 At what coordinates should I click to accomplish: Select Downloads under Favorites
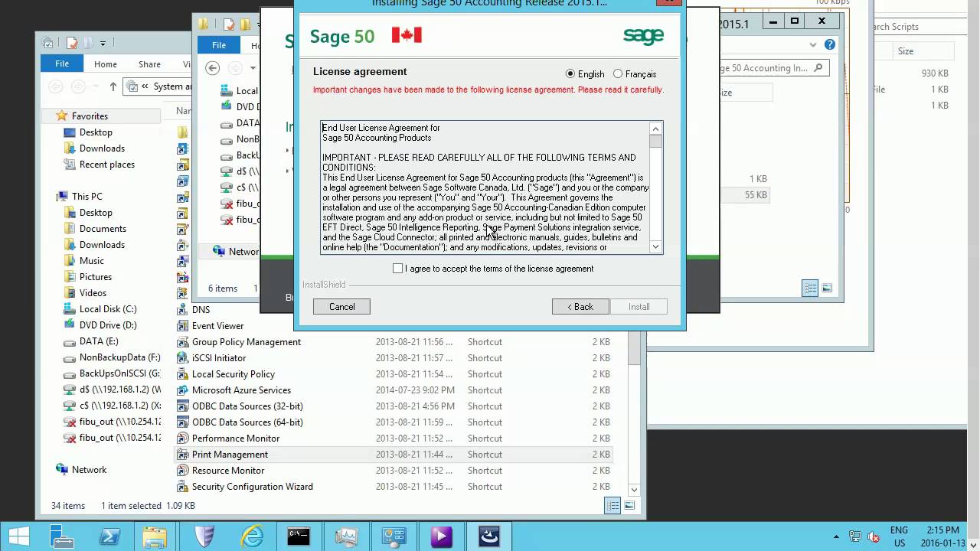pos(102,148)
